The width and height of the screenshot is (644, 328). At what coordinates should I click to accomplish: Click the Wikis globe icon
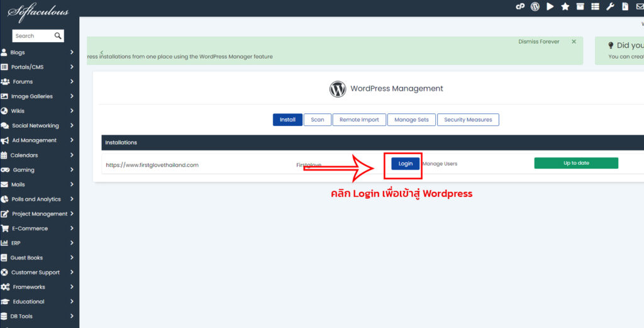point(4,111)
